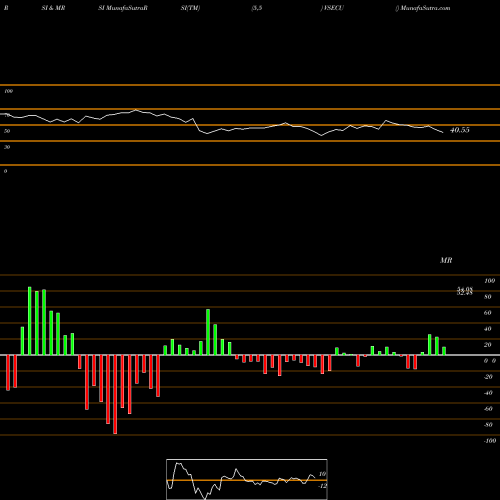
Task: Click the 'SI(TM)' header text
Action: [190, 8]
